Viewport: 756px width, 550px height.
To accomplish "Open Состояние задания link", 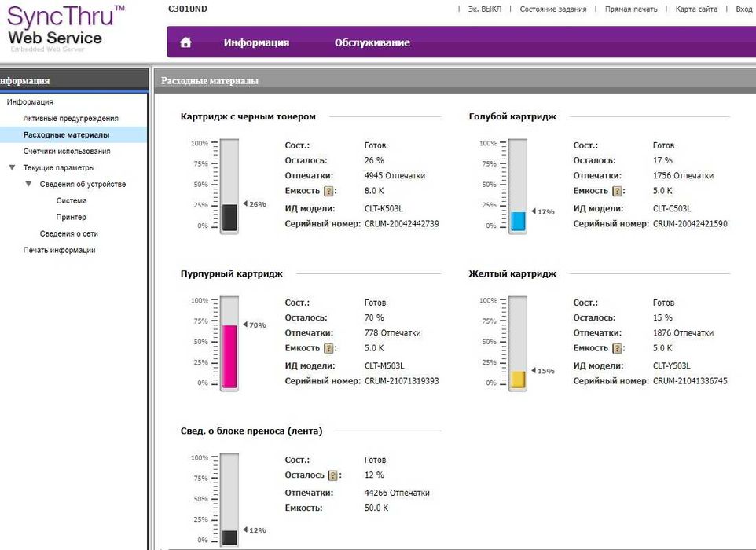I will click(x=553, y=9).
